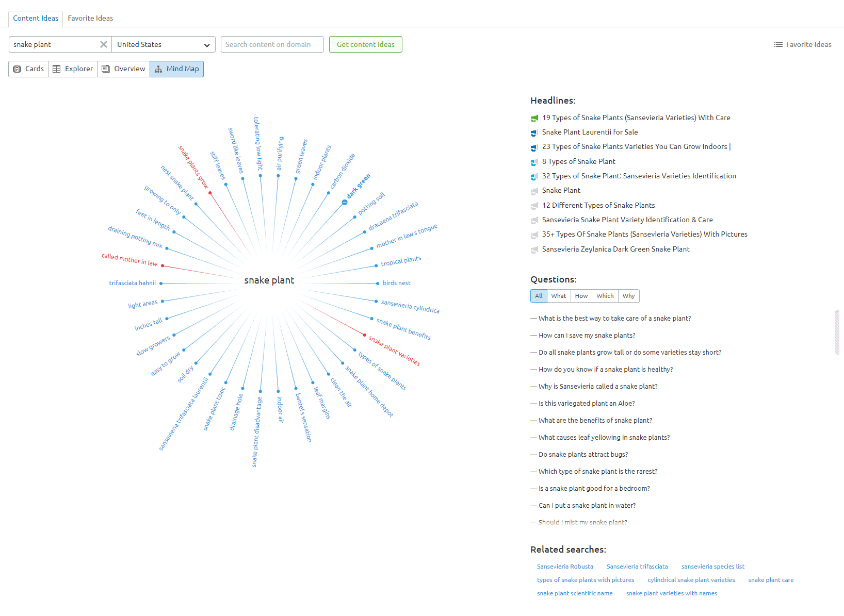Click the questions list scrollbar
The width and height of the screenshot is (844, 616).
(x=837, y=332)
